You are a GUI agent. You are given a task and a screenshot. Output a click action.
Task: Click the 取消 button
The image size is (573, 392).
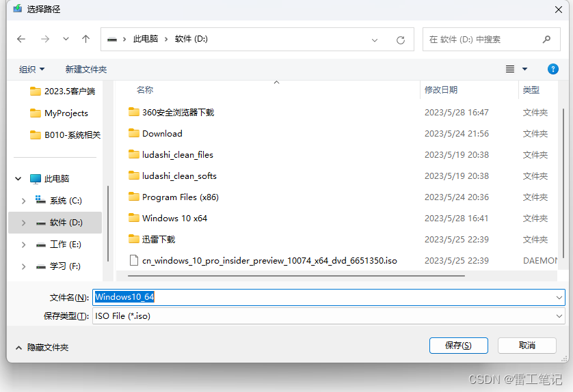pos(527,346)
